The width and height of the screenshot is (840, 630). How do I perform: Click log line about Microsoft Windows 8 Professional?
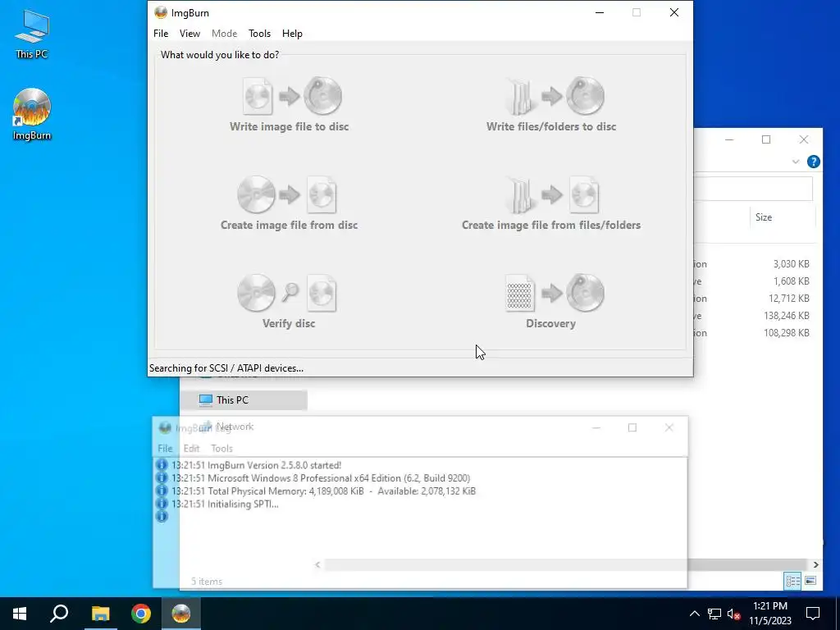coord(321,478)
